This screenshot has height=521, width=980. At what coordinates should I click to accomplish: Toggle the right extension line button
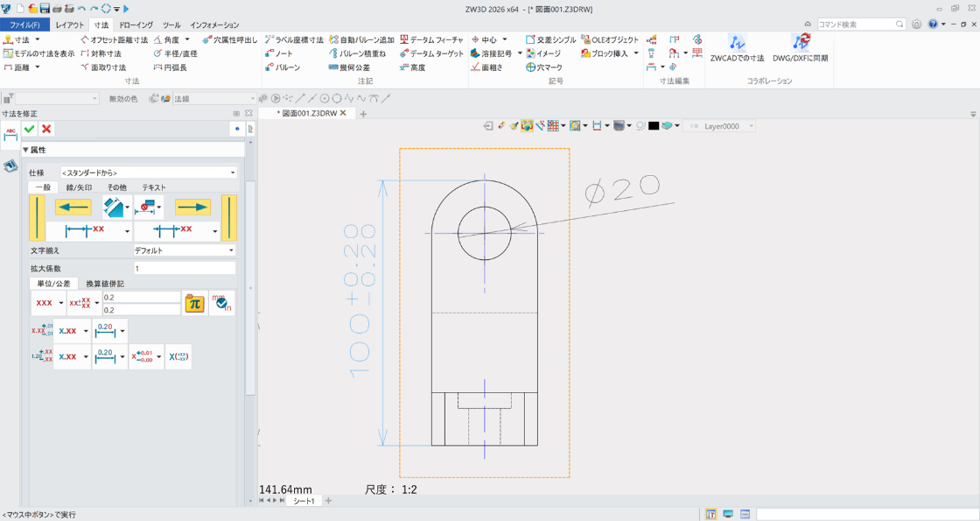pos(229,218)
